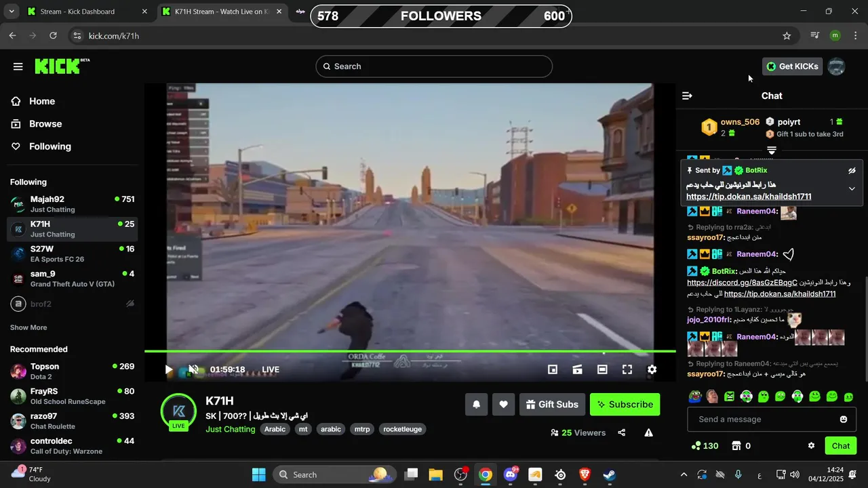Play the stream video

(x=169, y=369)
